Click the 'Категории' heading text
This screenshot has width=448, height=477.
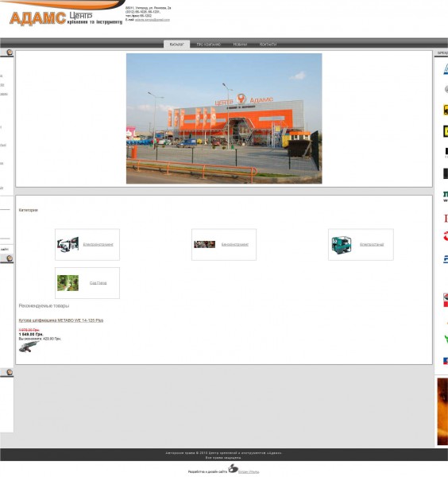click(29, 210)
